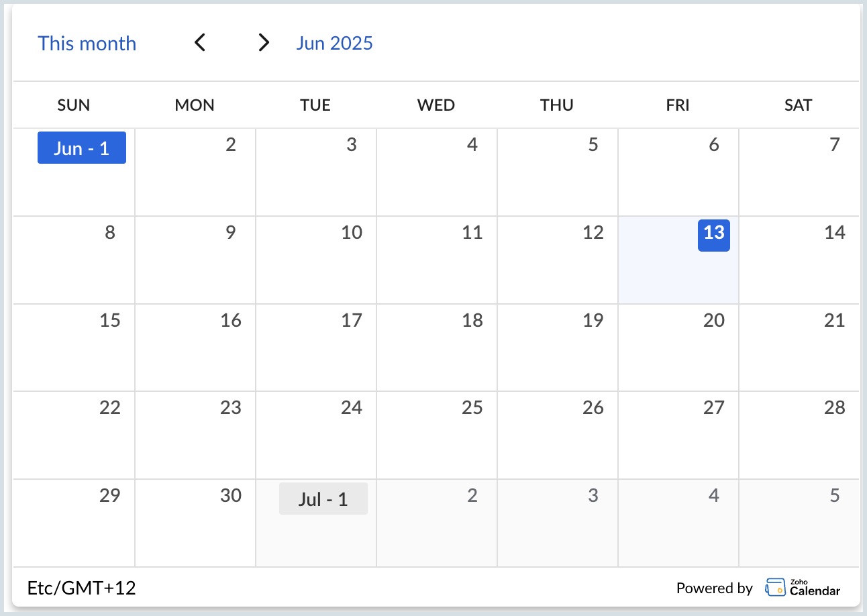This screenshot has height=616, width=867.
Task: Go to previous month using left arrow
Action: pyautogui.click(x=199, y=43)
